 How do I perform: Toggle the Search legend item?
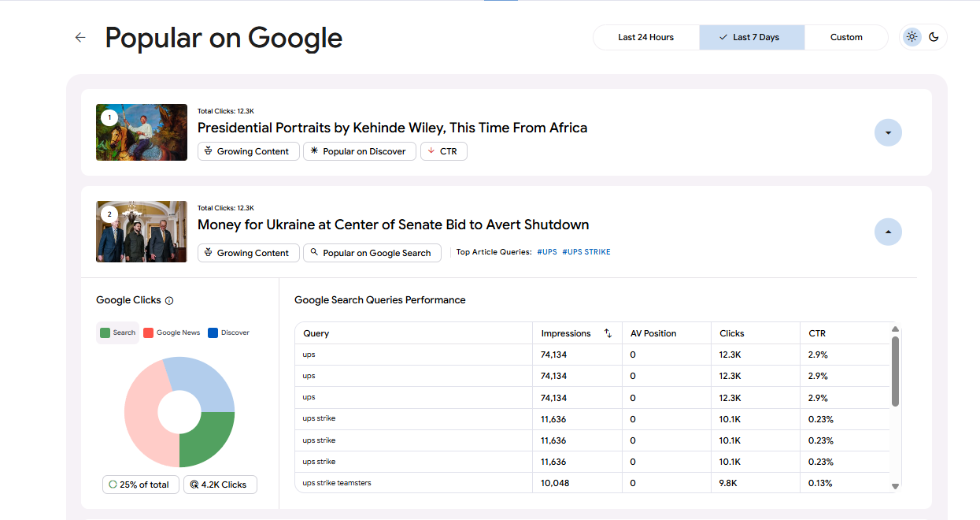tap(118, 332)
